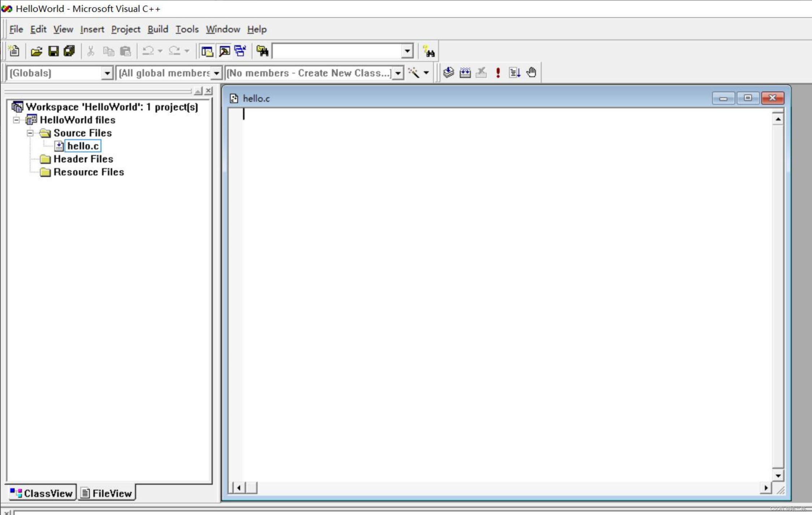Click the Find in Files binoculars icon
Image resolution: width=812 pixels, height=515 pixels.
[x=262, y=51]
